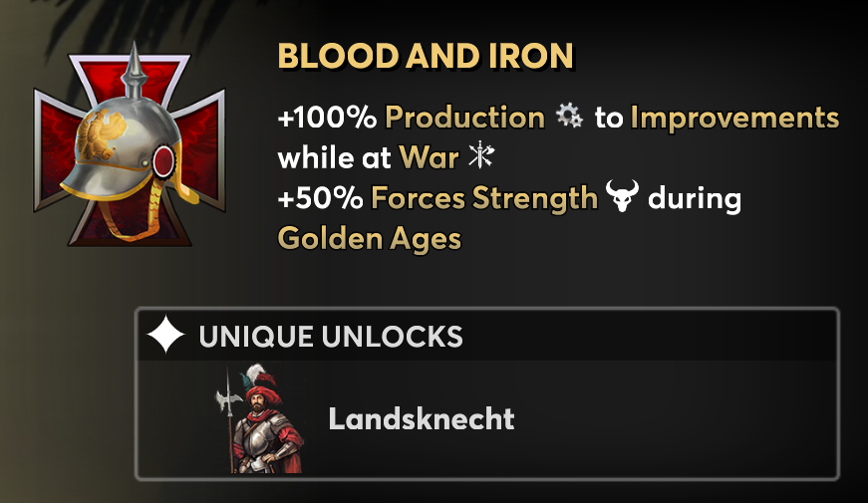Click the Unique Unlocks header text
The image size is (868, 503).
[x=331, y=337]
